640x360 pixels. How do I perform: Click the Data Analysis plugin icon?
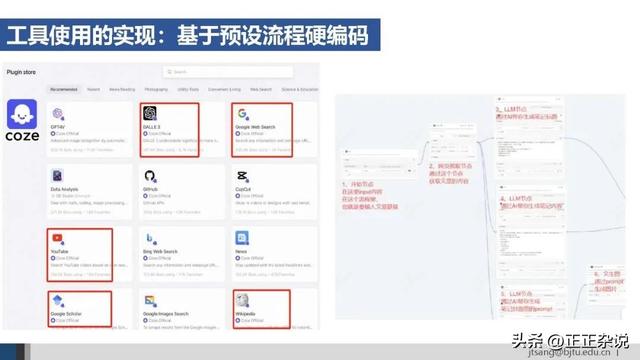[x=58, y=176]
